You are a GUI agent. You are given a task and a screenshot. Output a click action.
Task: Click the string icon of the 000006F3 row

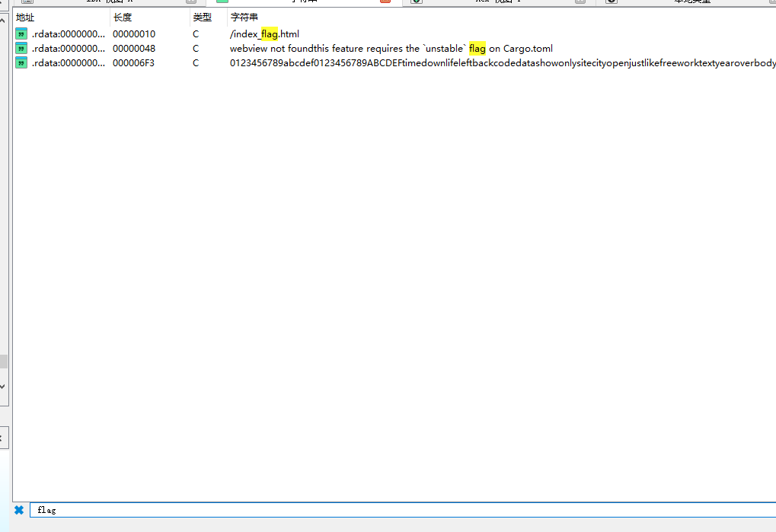pyautogui.click(x=21, y=63)
